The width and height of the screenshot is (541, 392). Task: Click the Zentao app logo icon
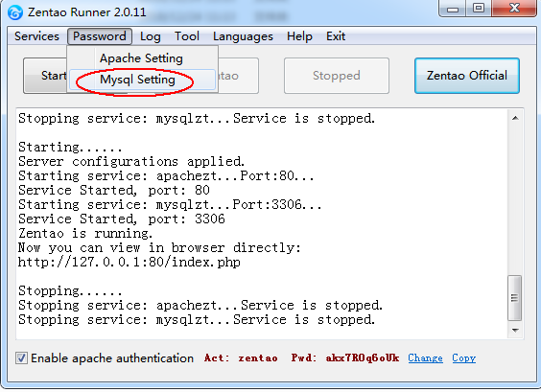[x=15, y=12]
